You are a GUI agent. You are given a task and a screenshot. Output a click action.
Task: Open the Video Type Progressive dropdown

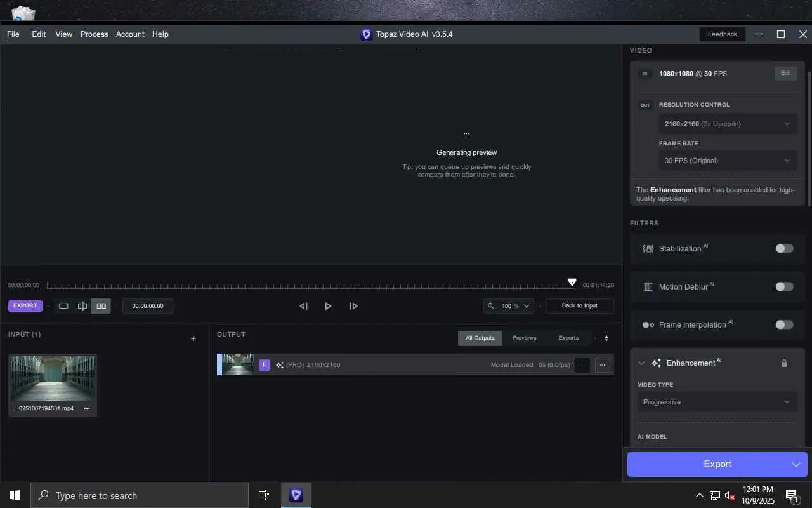(x=717, y=402)
